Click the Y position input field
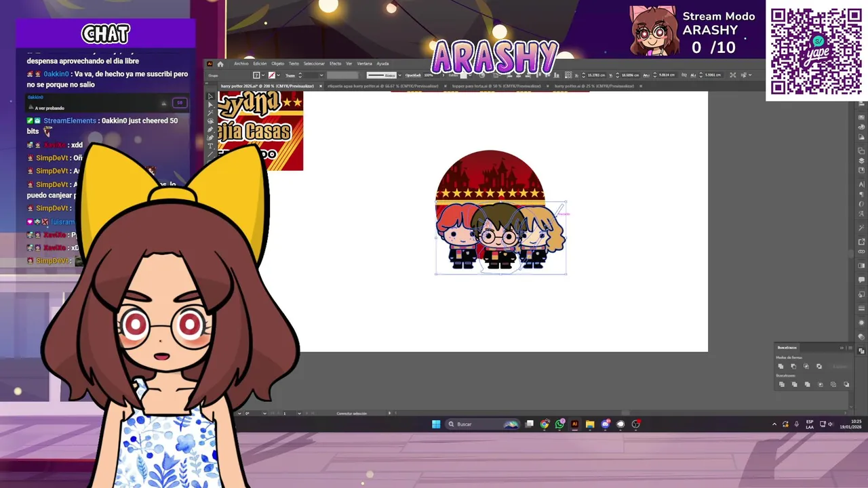 [631, 75]
